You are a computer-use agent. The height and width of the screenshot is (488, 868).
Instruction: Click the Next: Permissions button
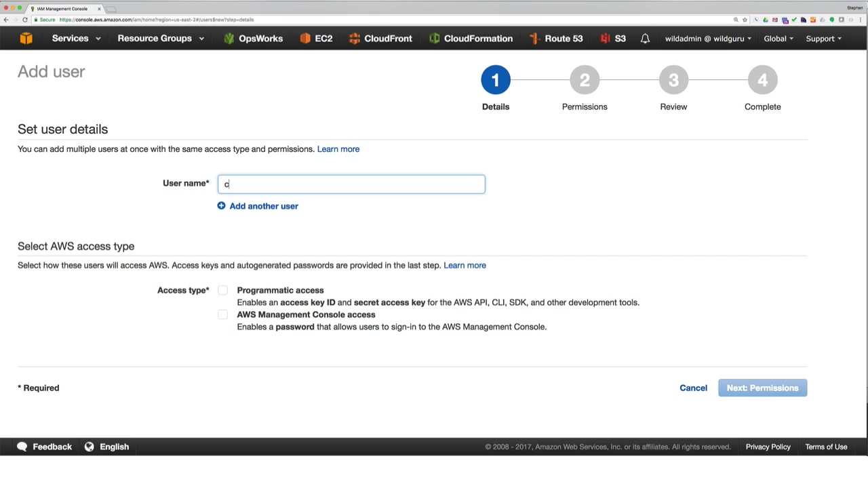pos(762,388)
